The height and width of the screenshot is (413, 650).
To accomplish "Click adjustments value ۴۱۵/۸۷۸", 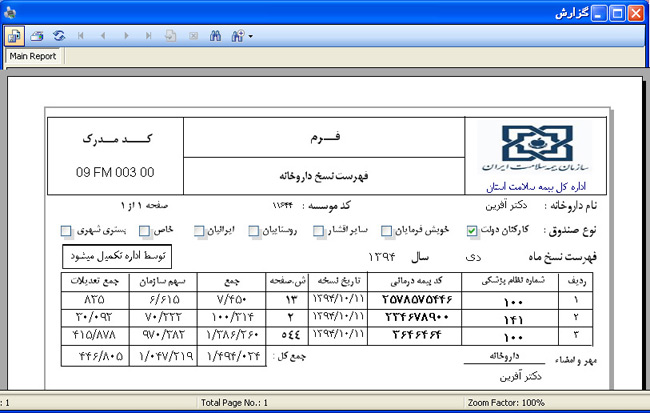I will click(x=94, y=335).
